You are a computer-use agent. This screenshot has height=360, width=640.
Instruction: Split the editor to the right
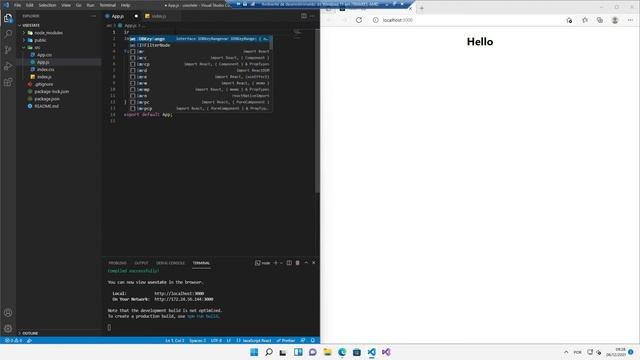304,16
